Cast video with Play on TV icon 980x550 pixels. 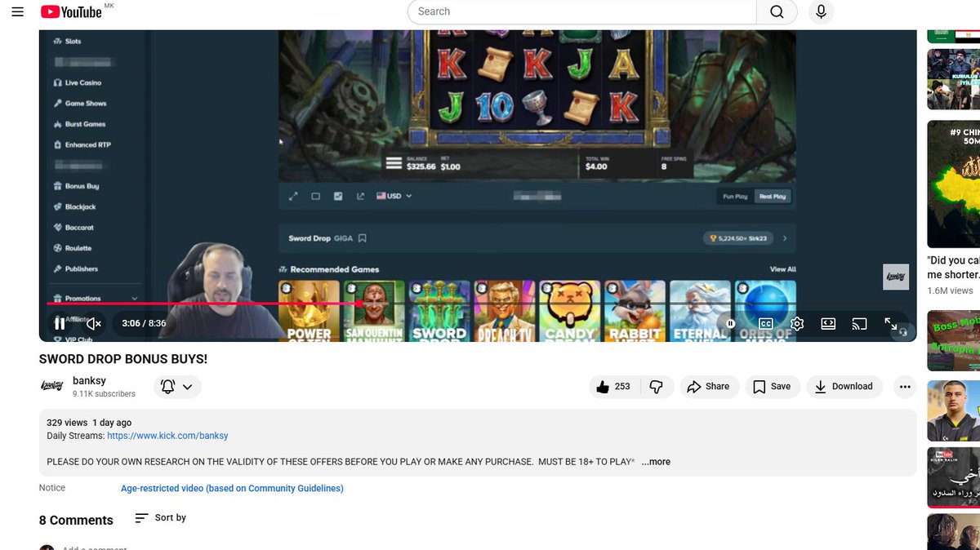859,323
